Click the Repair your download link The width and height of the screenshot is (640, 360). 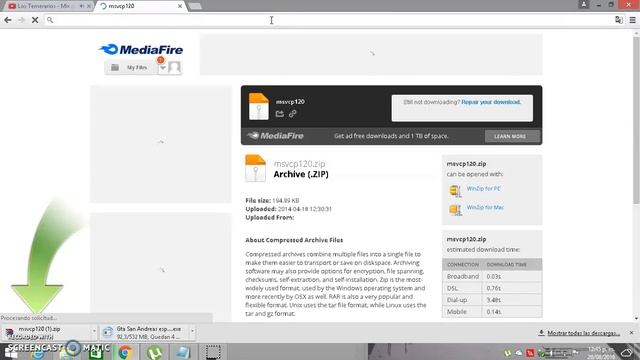491,102
